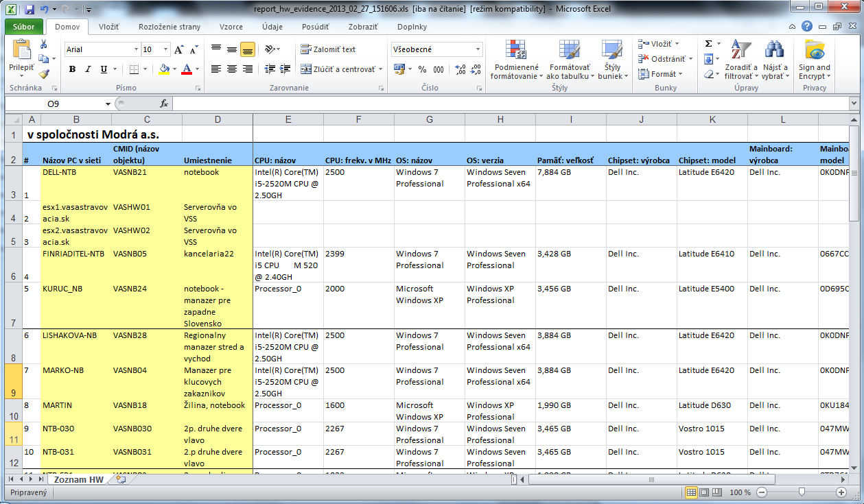Toggle Zalomiť text wrap option
This screenshot has width=864, height=504.
[328, 49]
